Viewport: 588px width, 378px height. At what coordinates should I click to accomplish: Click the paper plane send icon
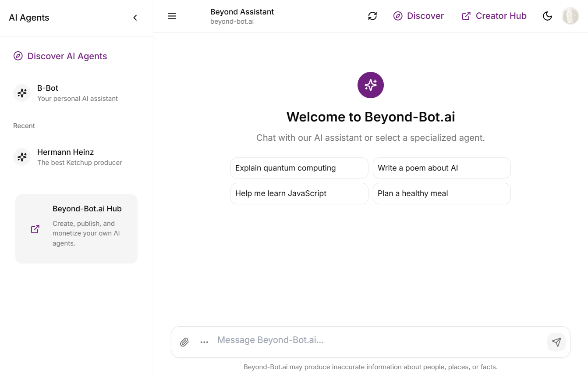[x=556, y=342]
